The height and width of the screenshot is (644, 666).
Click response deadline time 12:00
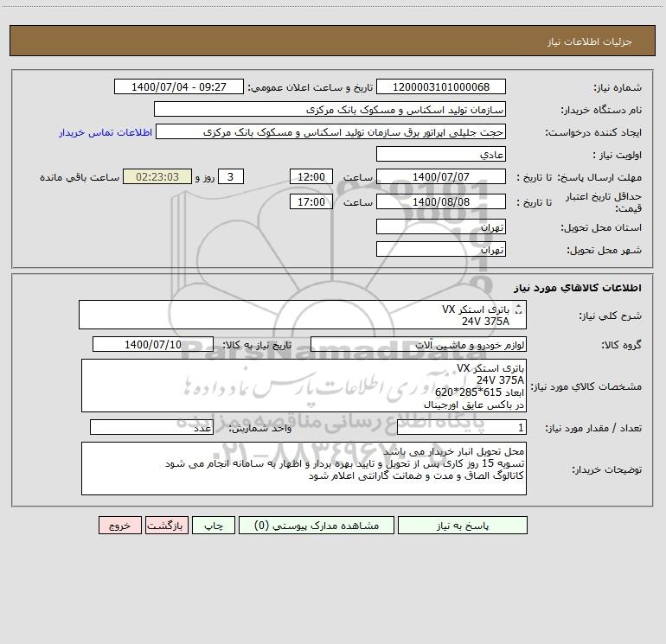pyautogui.click(x=311, y=176)
